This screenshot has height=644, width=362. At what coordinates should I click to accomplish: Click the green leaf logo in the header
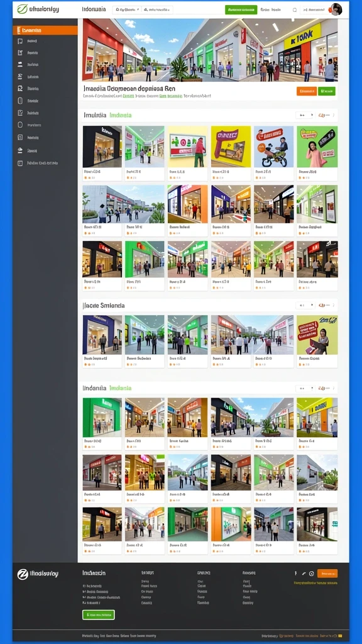coord(22,9)
